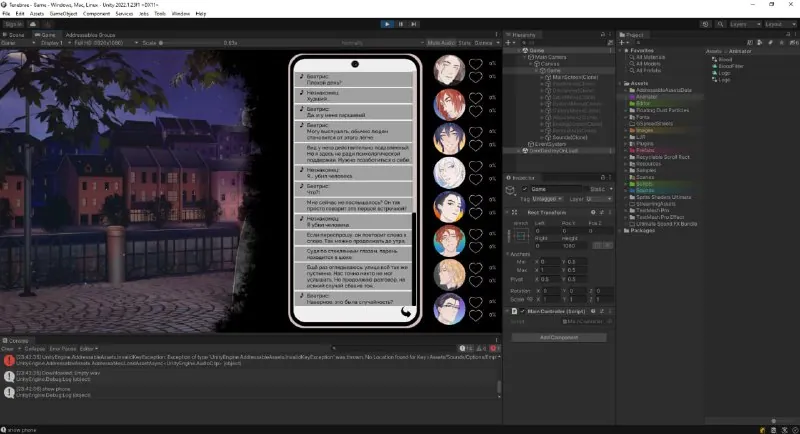Toggle Error Pause in Console
Image resolution: width=800 pixels, height=434 pixels.
[x=62, y=349]
